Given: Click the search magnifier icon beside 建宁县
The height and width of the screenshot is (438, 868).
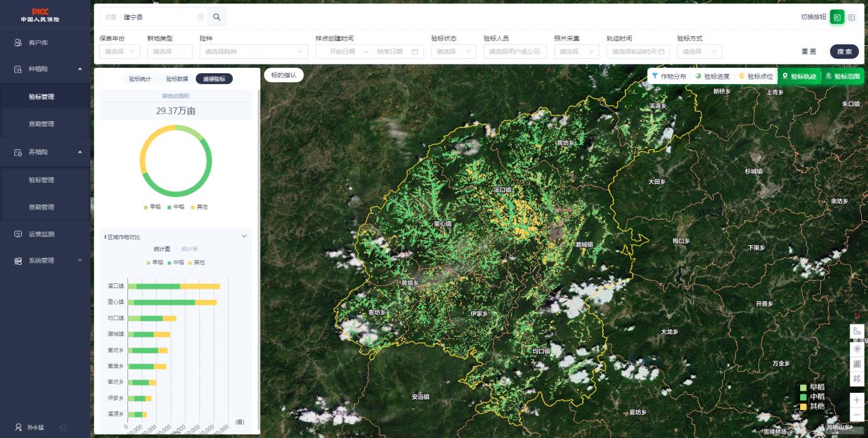Looking at the screenshot, I should click(x=216, y=17).
